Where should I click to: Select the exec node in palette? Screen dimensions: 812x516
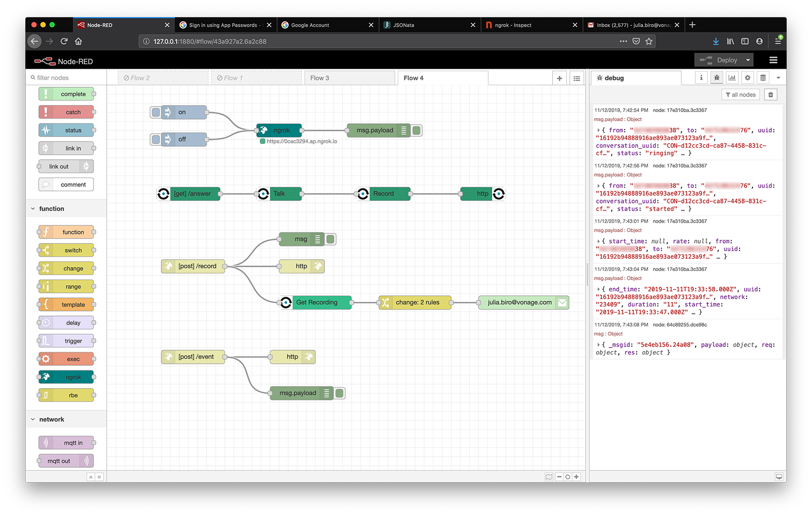click(x=66, y=359)
